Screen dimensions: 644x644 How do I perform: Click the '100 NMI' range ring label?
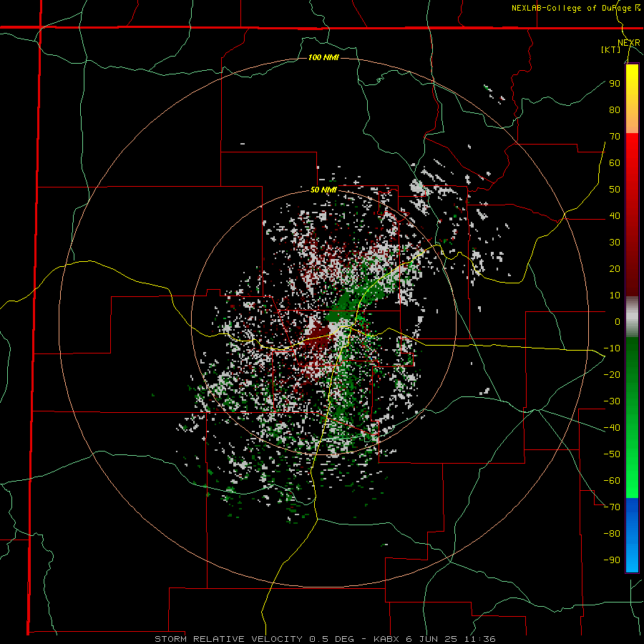(x=323, y=57)
